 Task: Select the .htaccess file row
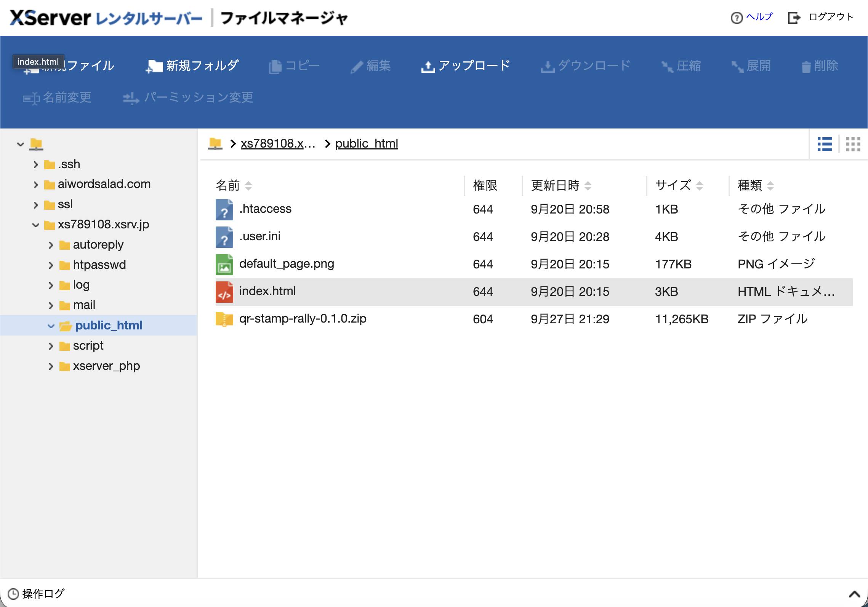(x=534, y=209)
